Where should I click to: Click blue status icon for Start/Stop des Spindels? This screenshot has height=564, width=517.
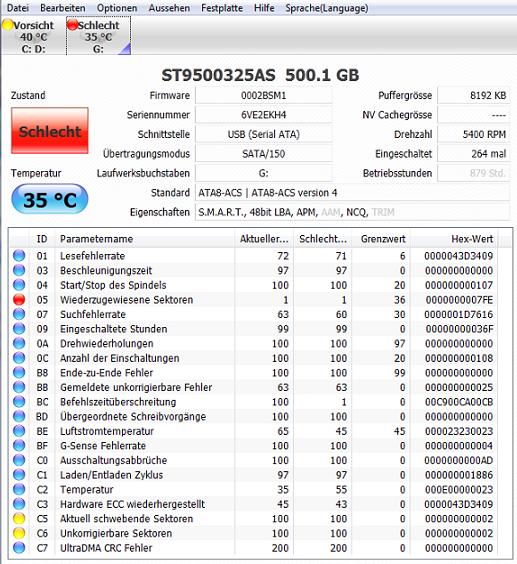click(x=19, y=285)
